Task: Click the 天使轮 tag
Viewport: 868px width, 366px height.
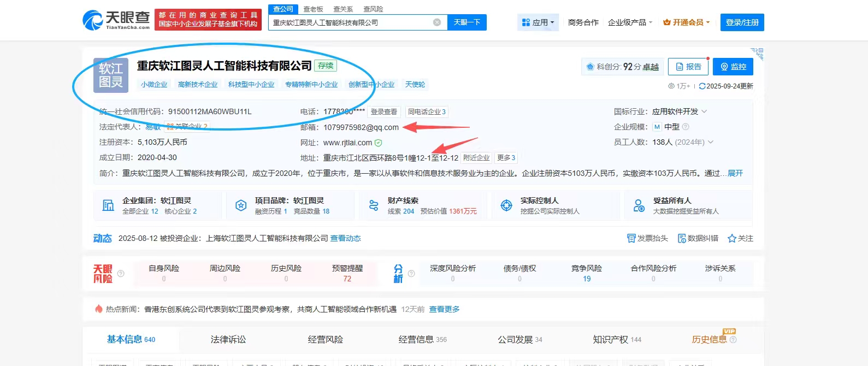Action: [x=415, y=85]
